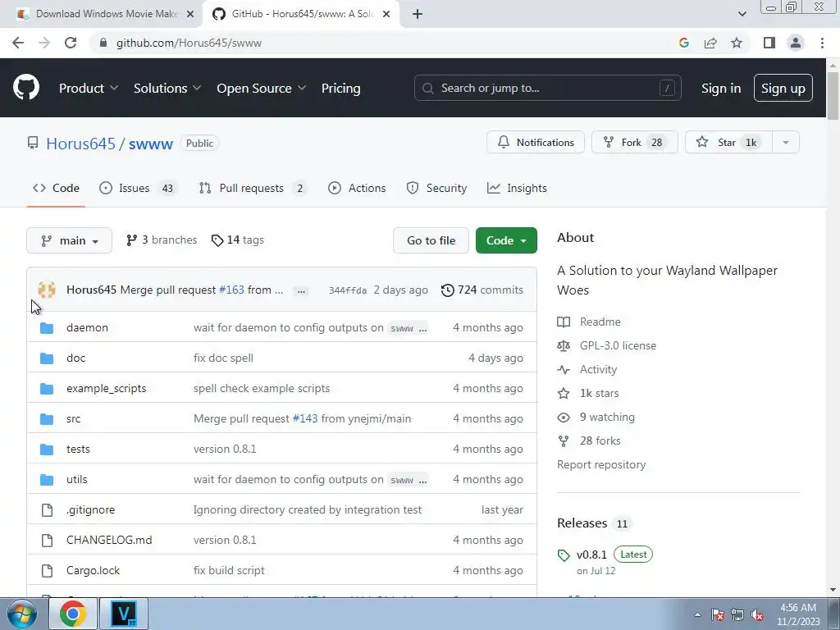
Task: Expand commit message ellipsis button
Action: (301, 291)
